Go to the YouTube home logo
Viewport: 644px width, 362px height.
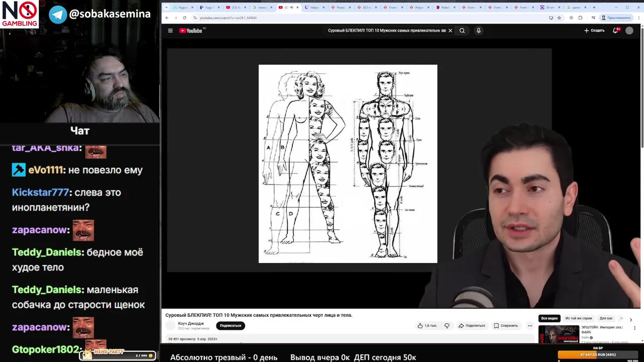click(x=191, y=31)
